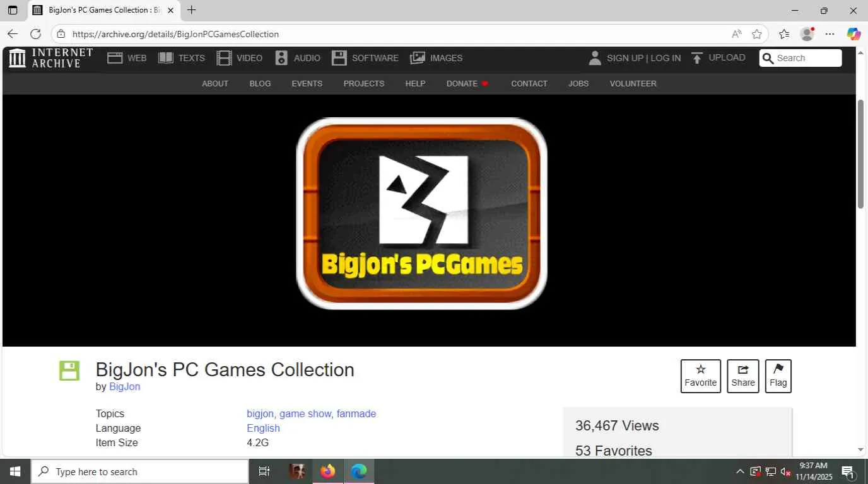Open the Projects page

tap(364, 83)
